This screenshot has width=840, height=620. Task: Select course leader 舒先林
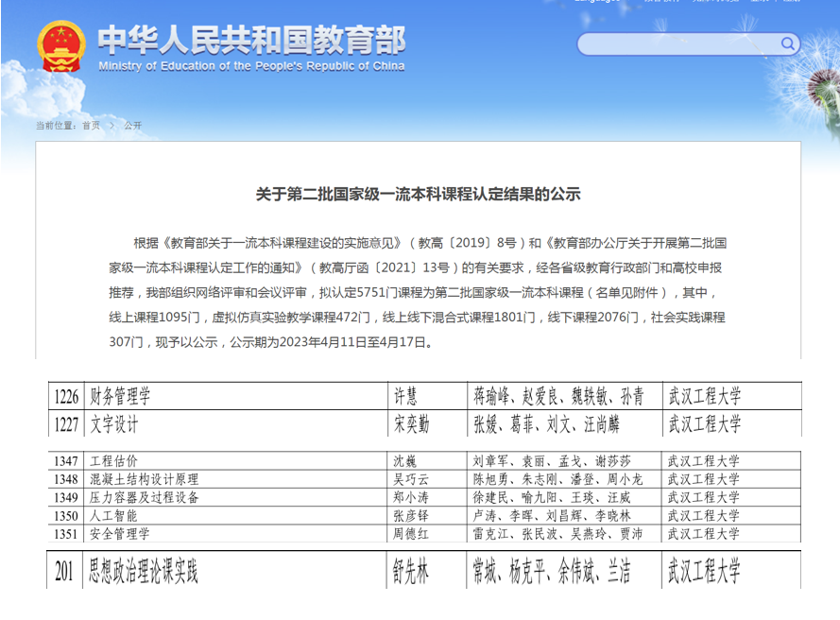click(410, 570)
